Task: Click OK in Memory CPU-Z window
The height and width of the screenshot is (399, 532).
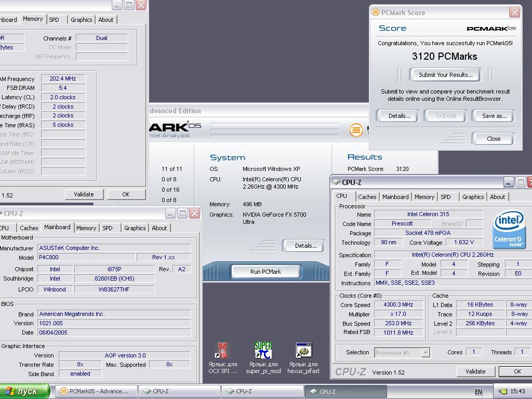Action: 126,194
